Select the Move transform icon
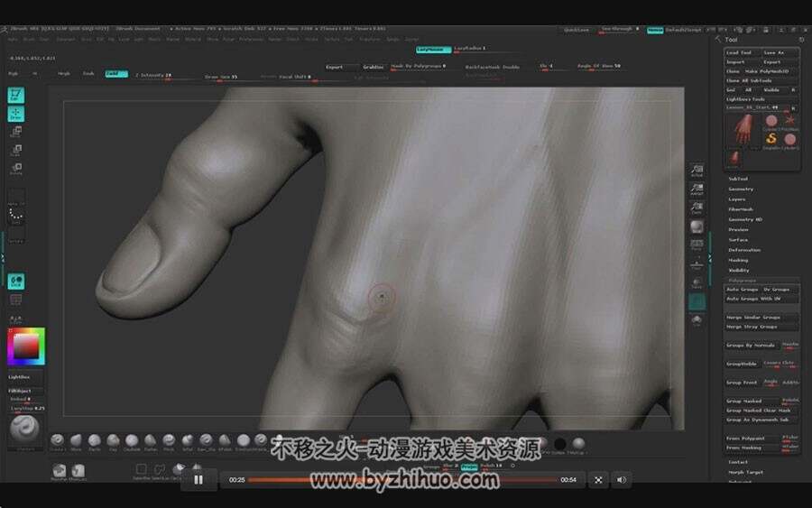The height and width of the screenshot is (508, 812). [x=16, y=132]
